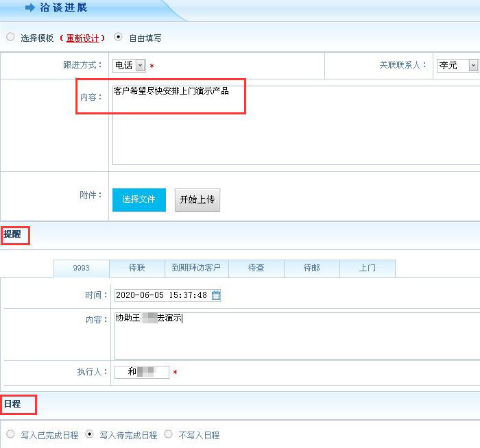Select 不写入日程 radio button

(x=168, y=434)
